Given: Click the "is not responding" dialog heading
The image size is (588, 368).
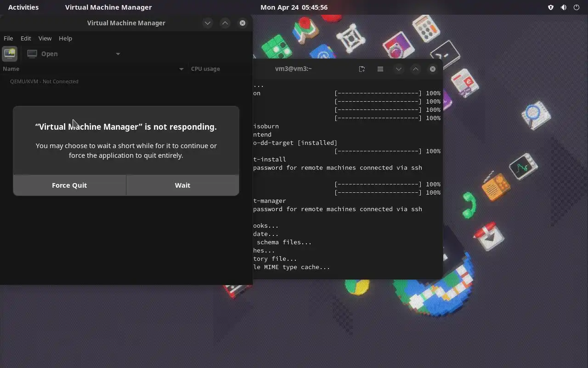Looking at the screenshot, I should 126,127.
